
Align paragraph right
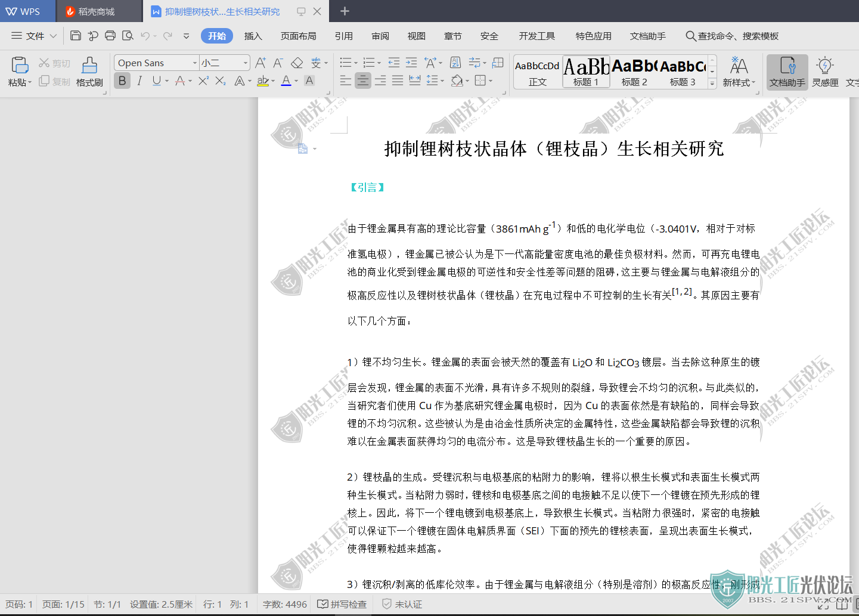[x=380, y=81]
